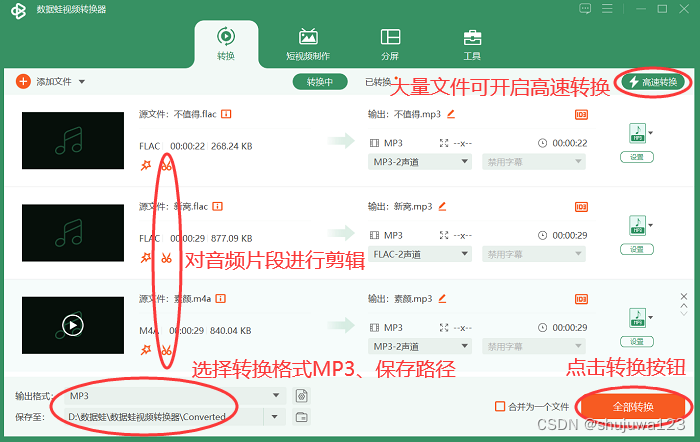
Task: Open the effects star icon for 素颜.m4a
Action: (146, 350)
